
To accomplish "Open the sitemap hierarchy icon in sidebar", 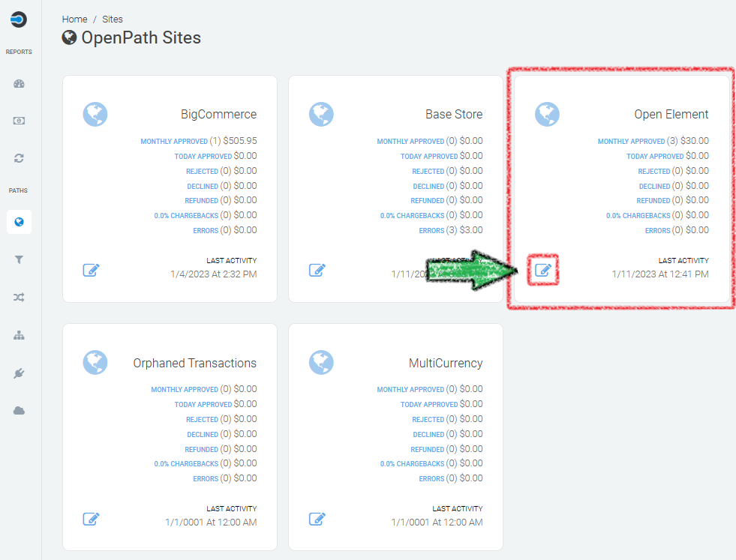I will click(20, 335).
